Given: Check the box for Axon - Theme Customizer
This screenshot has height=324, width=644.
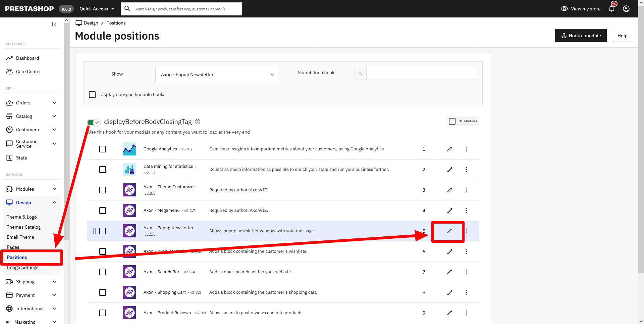Looking at the screenshot, I should (103, 190).
